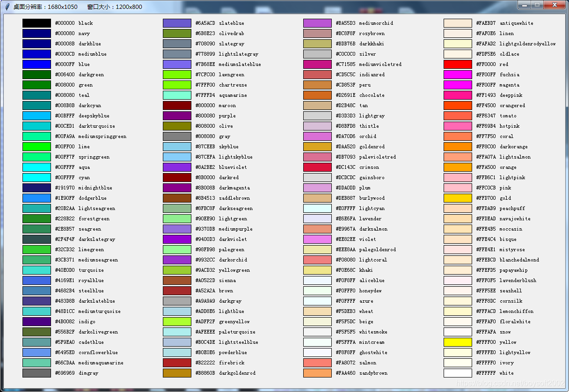Pick the deepskyblue swatch
This screenshot has height=392, width=569.
36,116
